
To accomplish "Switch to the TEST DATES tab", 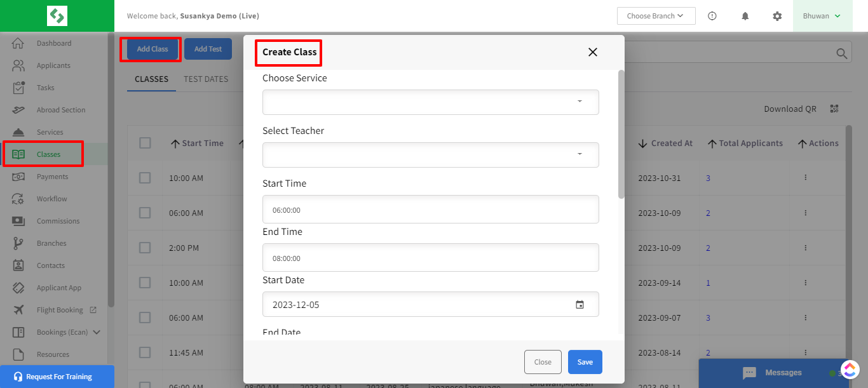I will coord(205,79).
